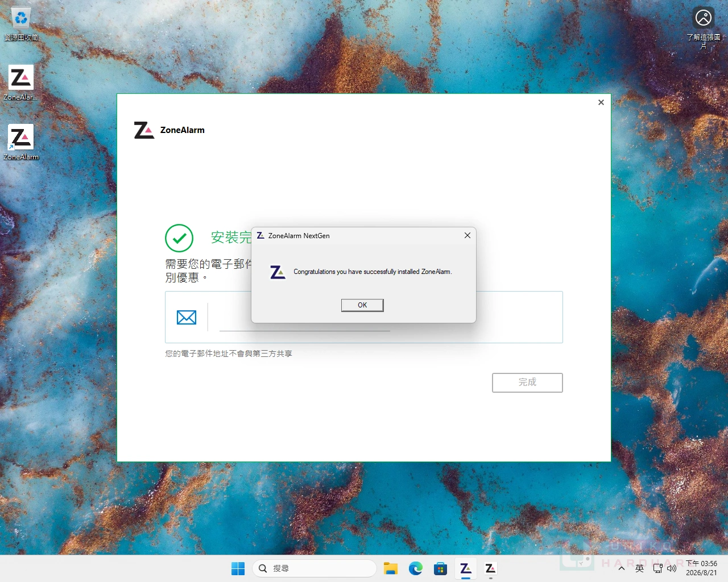The width and height of the screenshot is (728, 582).
Task: Click the congratulations message text in dialog
Action: [x=373, y=272]
